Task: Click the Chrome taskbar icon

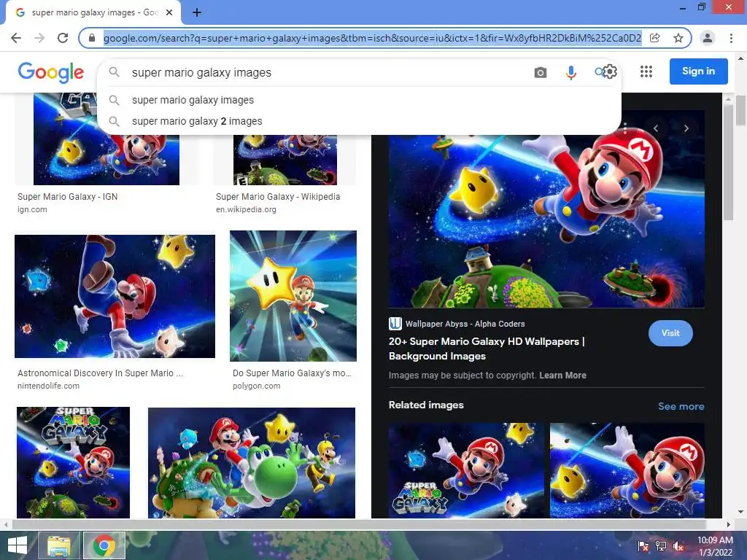Action: pyautogui.click(x=104, y=545)
